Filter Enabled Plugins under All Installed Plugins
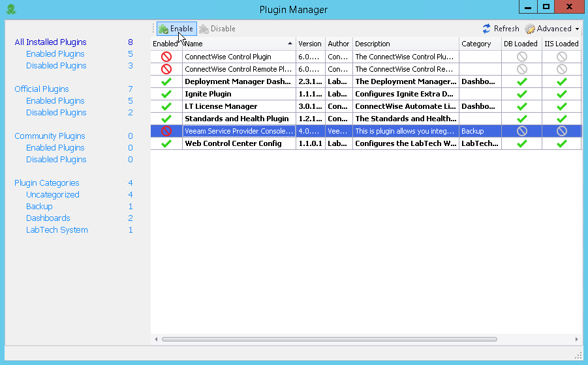Viewport: 588px width, 365px height. (x=55, y=54)
